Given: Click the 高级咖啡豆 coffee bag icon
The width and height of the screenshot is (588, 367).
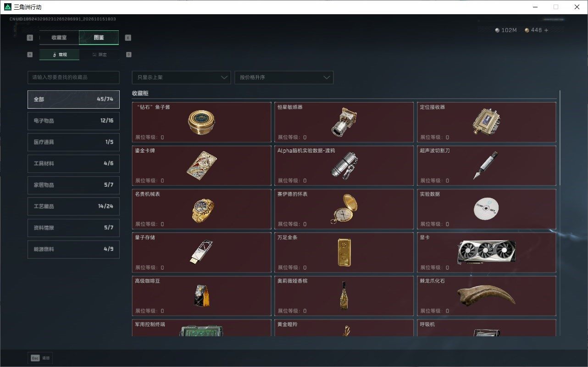Looking at the screenshot, I should (x=202, y=296).
